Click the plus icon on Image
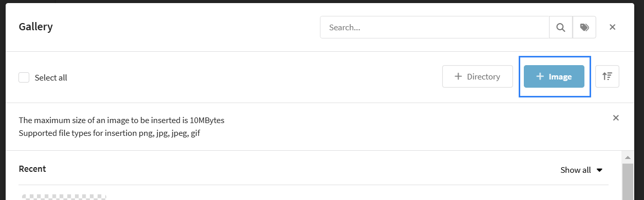The image size is (644, 200). tap(540, 76)
